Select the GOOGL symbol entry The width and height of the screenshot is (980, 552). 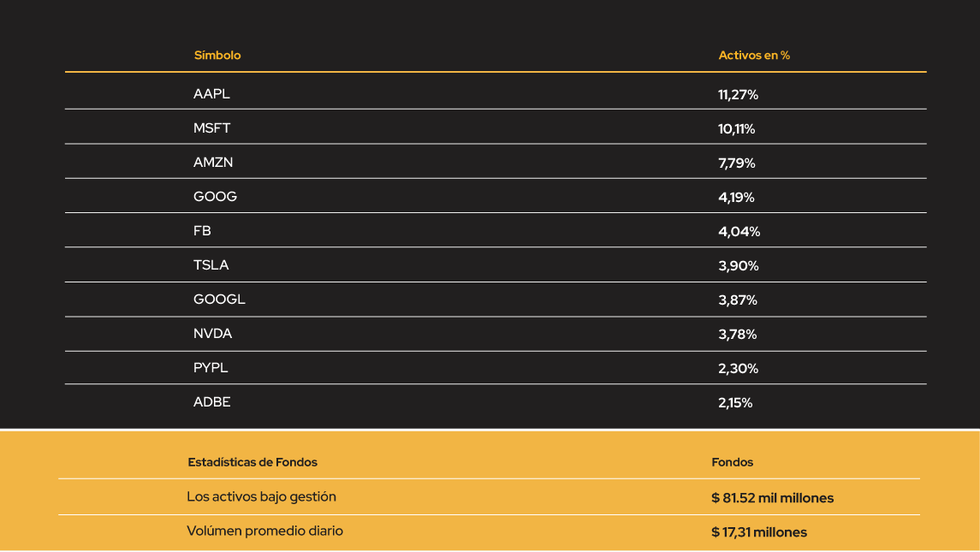[x=219, y=300]
